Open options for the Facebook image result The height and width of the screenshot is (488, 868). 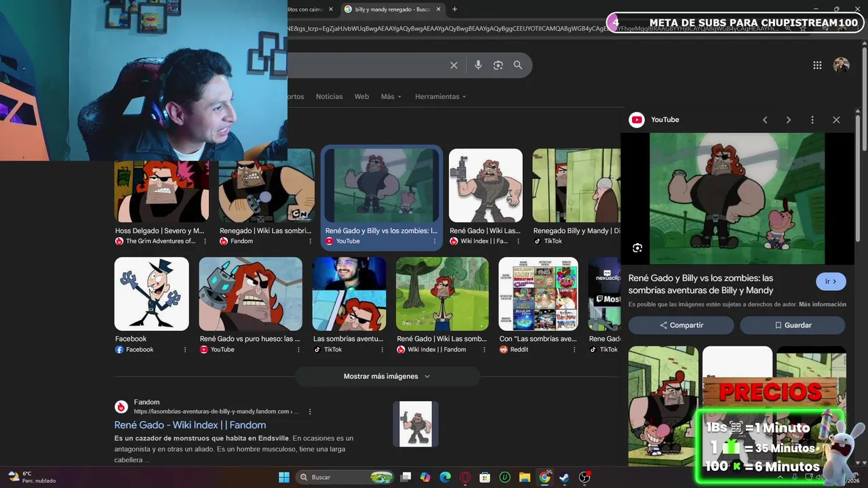pyautogui.click(x=185, y=350)
